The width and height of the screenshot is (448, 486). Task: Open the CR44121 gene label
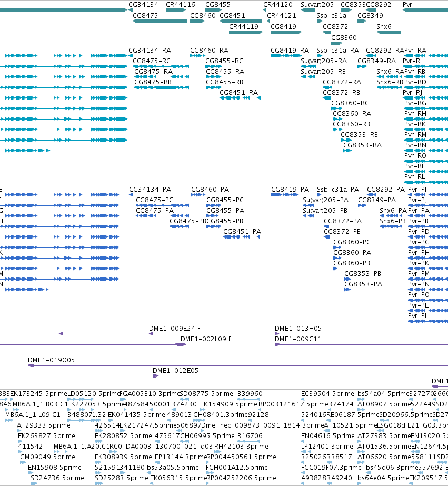[x=281, y=16]
